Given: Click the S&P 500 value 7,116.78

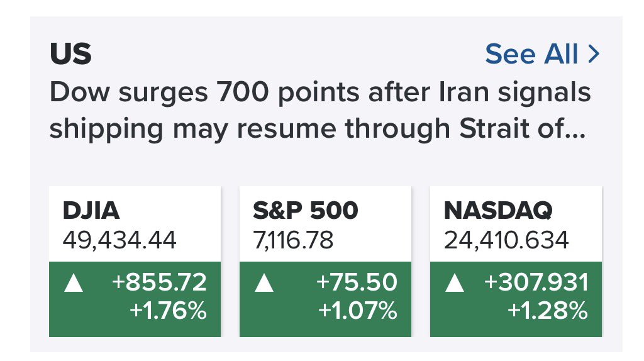Looking at the screenshot, I should pyautogui.click(x=292, y=240).
